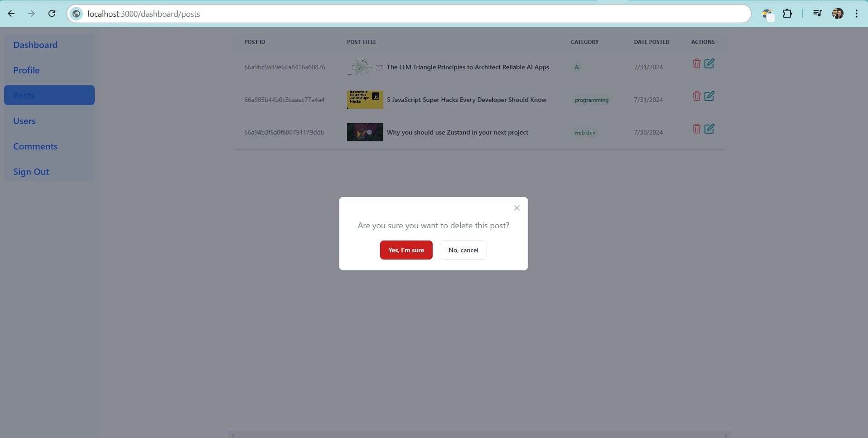
Task: Open browser extensions puzzle icon
Action: tap(787, 14)
